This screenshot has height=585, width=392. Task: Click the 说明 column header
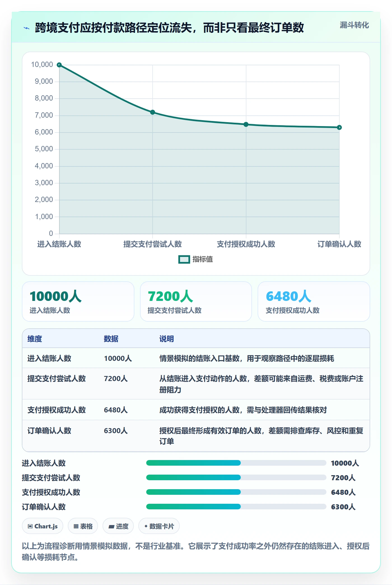point(167,339)
